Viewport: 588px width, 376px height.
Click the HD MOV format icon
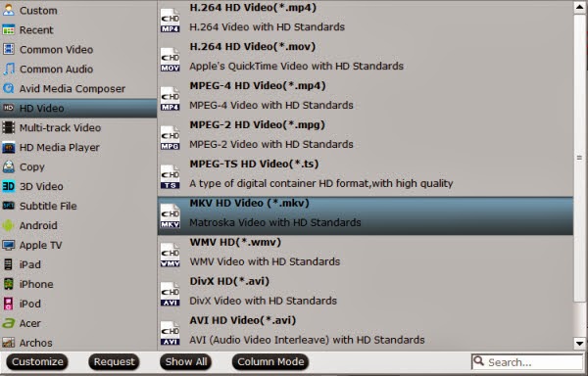pos(171,60)
